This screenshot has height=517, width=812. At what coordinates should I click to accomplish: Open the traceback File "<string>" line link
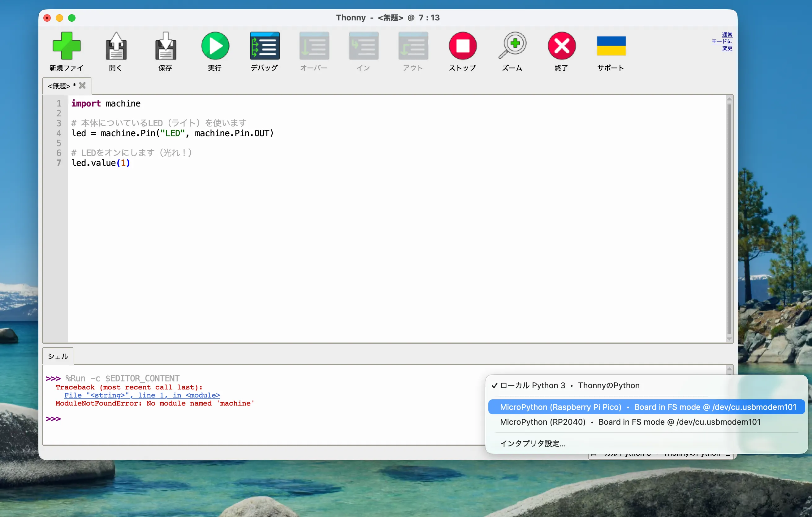(142, 395)
